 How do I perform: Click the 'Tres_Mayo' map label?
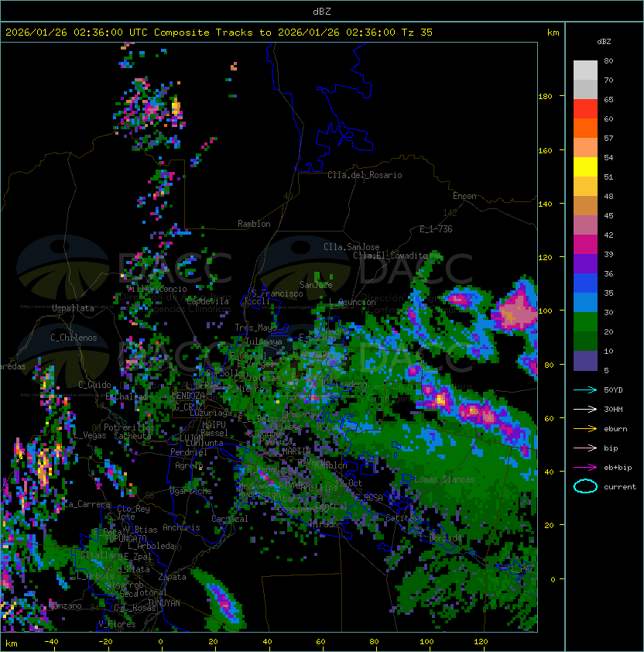pyautogui.click(x=255, y=328)
